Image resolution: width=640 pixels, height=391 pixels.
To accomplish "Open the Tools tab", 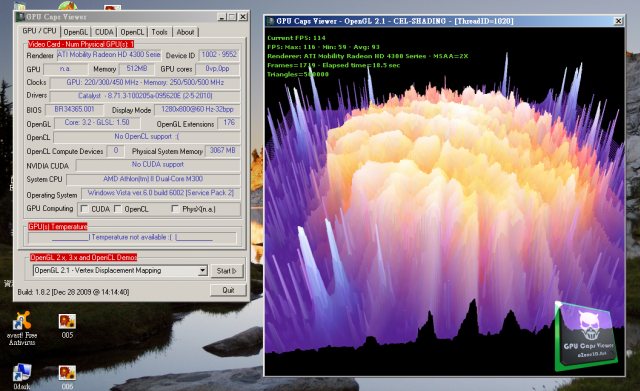I will [x=160, y=32].
